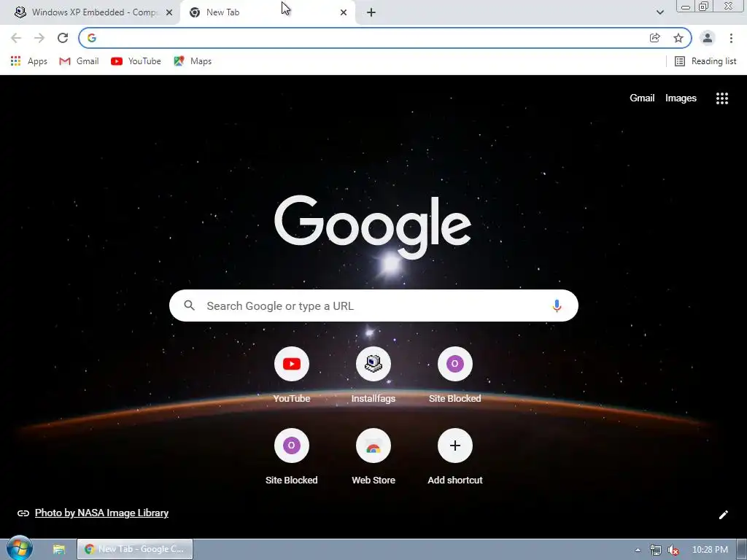Go forward with the forward arrow
The height and width of the screenshot is (560, 747).
[x=39, y=38]
